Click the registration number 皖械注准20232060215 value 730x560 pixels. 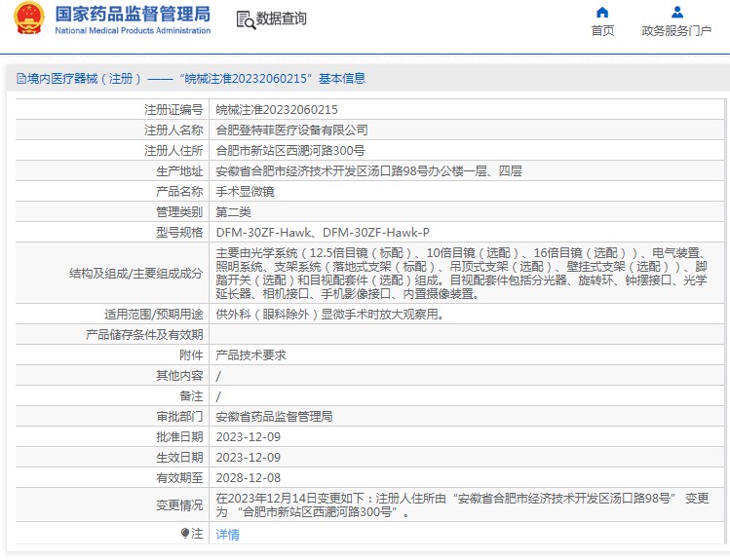pyautogui.click(x=277, y=110)
